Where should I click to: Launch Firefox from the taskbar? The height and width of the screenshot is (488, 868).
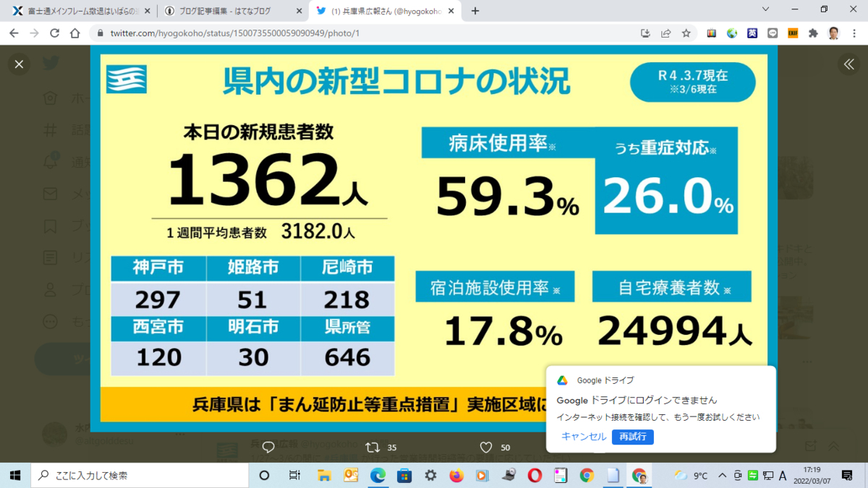tap(456, 475)
